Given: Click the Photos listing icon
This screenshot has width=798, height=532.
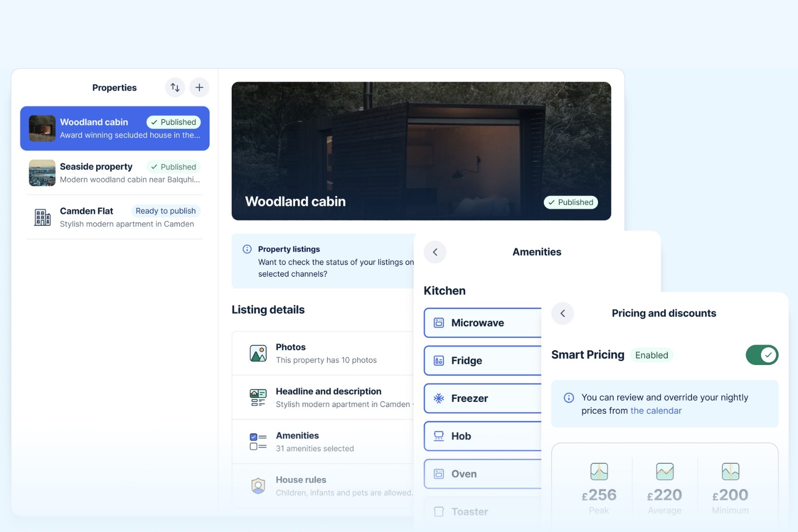Looking at the screenshot, I should [x=258, y=353].
